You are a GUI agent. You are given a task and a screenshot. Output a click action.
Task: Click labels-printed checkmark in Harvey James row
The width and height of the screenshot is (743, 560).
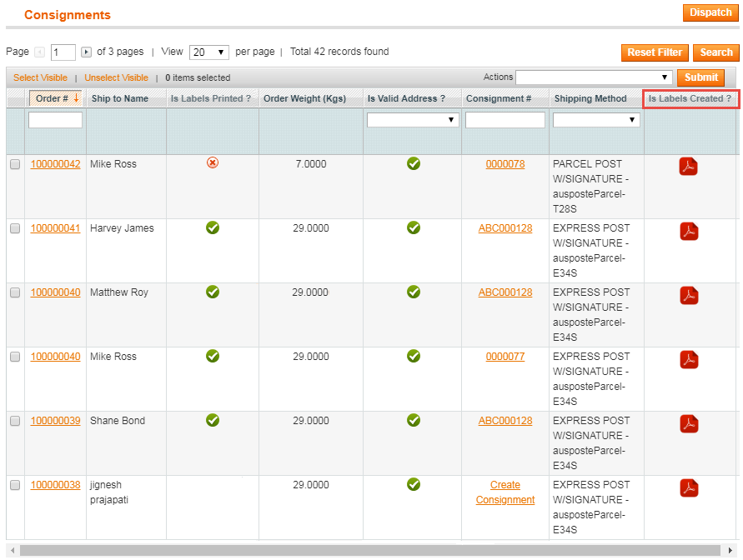tap(213, 227)
